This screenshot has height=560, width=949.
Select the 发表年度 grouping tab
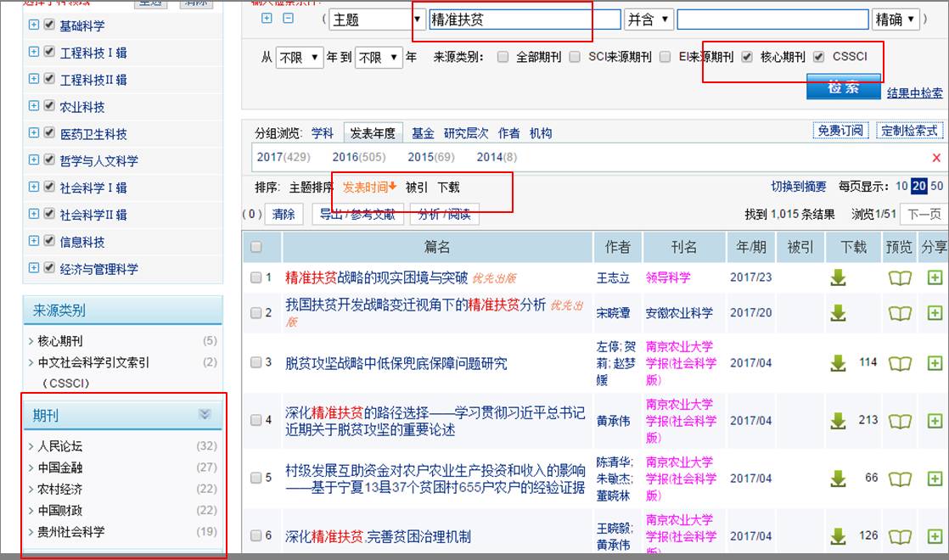click(x=373, y=133)
